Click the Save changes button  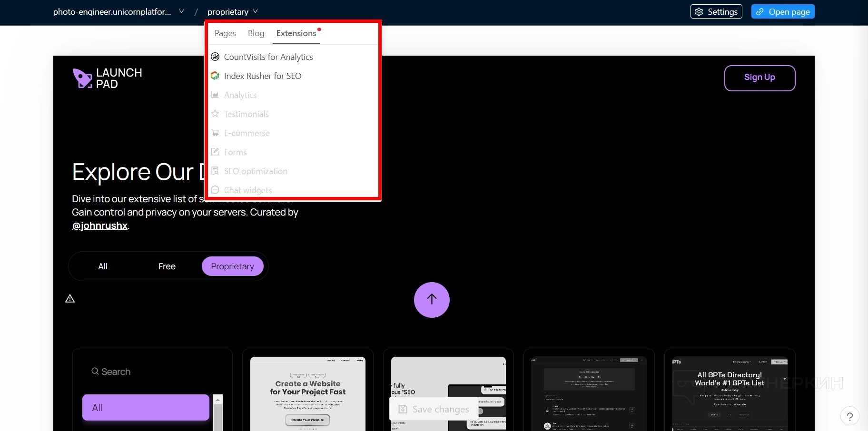click(x=434, y=409)
